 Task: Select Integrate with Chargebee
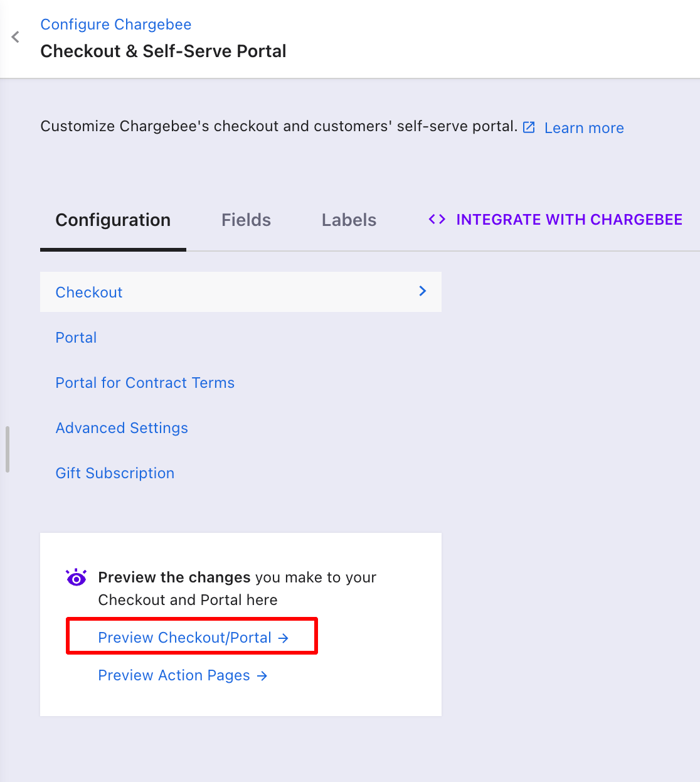pos(556,219)
